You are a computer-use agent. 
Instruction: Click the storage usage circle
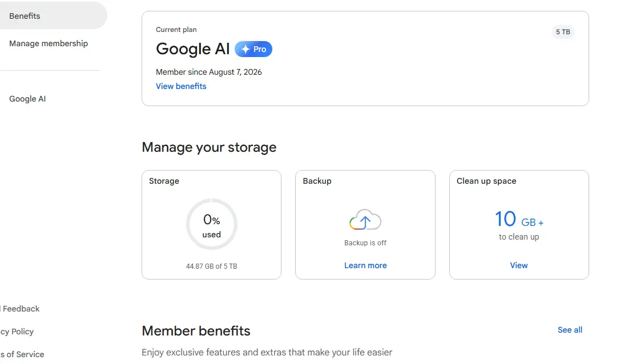(x=211, y=224)
